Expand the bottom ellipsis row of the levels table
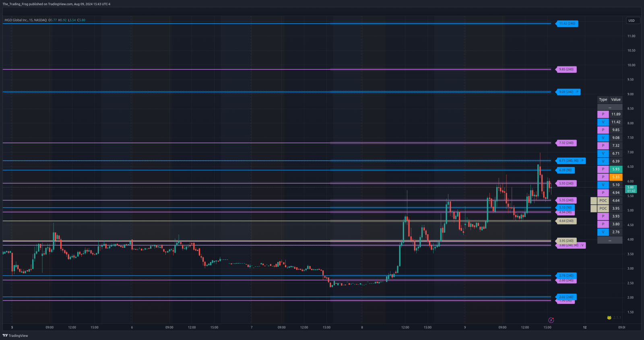Screen dimensions: 644x340 (610, 240)
